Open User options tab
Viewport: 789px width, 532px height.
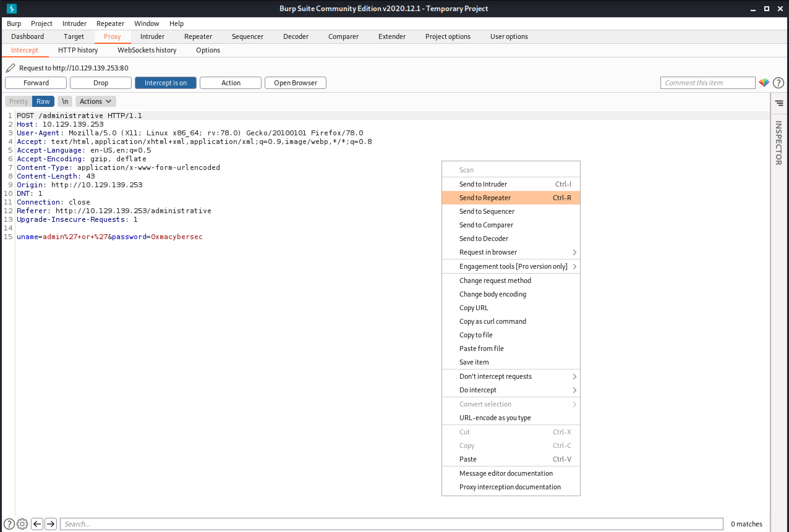click(509, 36)
